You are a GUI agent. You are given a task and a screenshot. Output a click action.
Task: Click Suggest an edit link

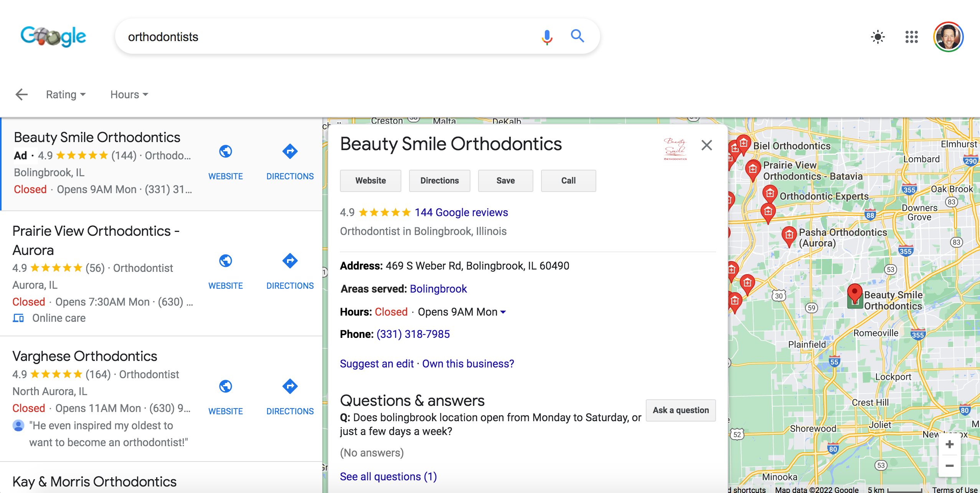(x=377, y=364)
